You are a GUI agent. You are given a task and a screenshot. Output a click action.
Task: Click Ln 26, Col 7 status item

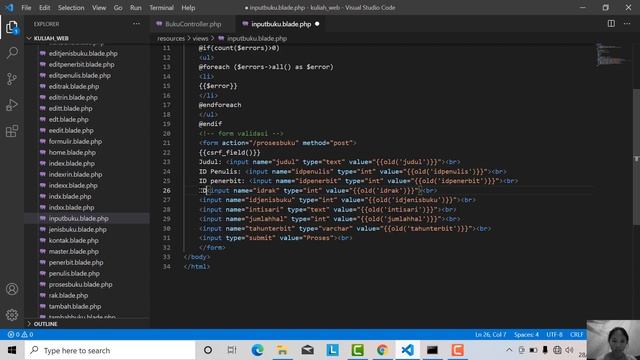pos(490,334)
